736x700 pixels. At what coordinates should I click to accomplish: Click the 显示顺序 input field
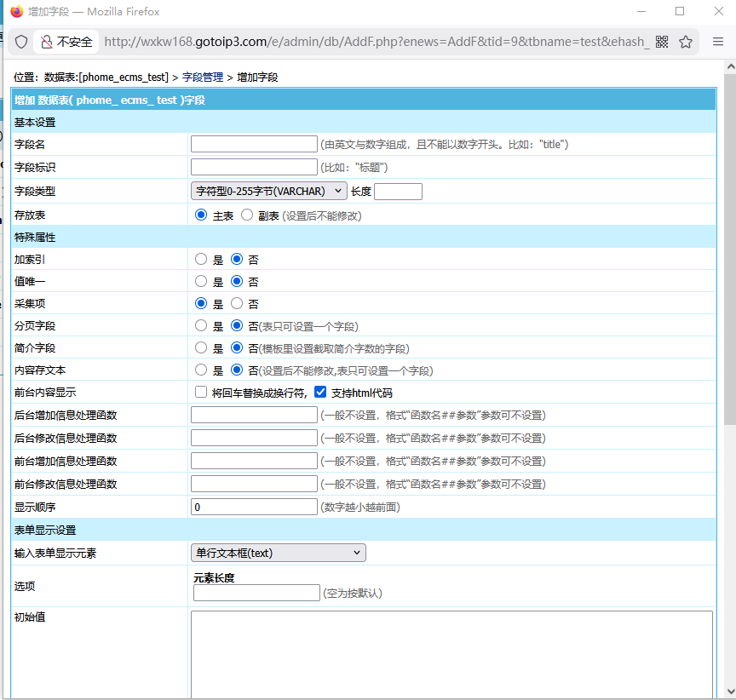254,507
